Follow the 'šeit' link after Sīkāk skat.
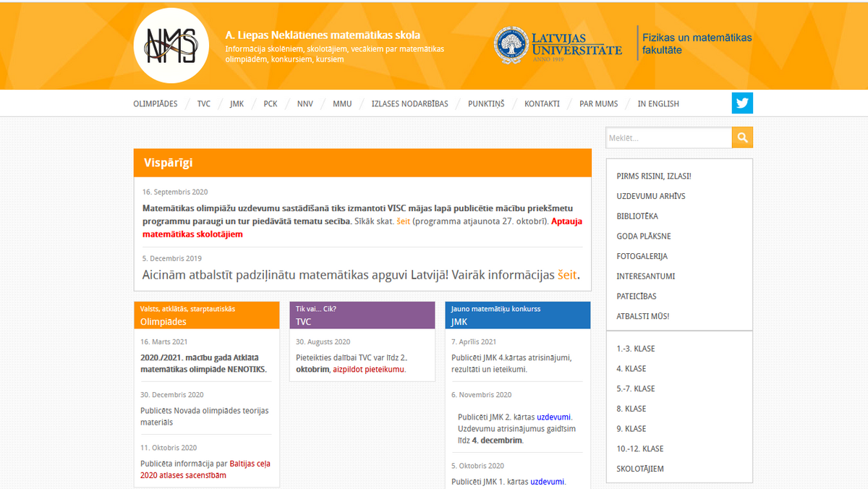Viewport: 868px width, 489px height. (x=403, y=221)
